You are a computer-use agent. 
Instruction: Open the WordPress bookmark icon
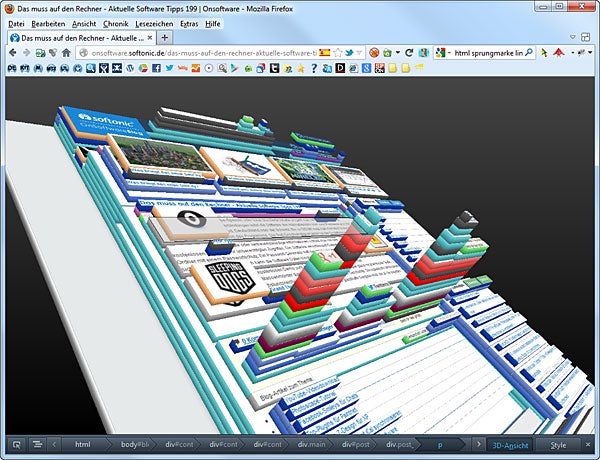(x=129, y=69)
